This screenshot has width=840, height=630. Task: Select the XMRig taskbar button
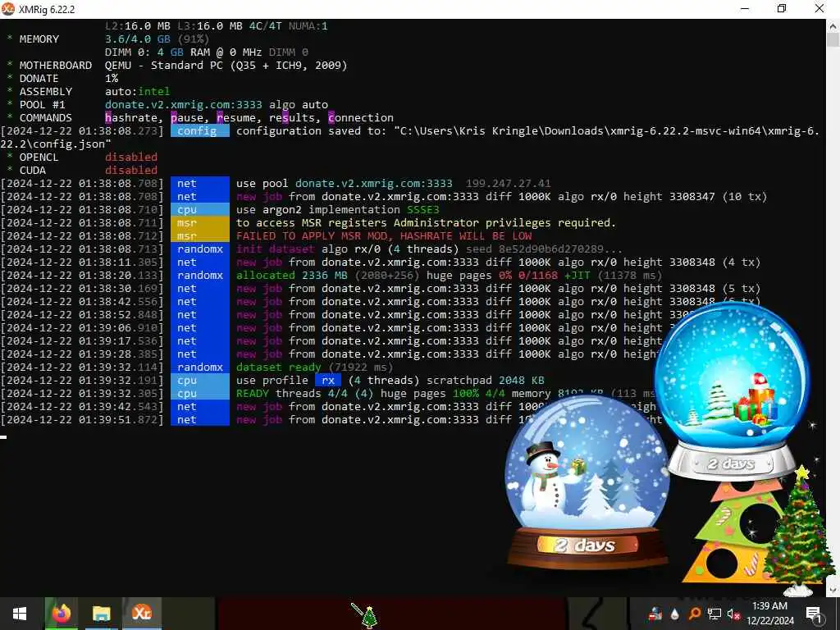141,614
